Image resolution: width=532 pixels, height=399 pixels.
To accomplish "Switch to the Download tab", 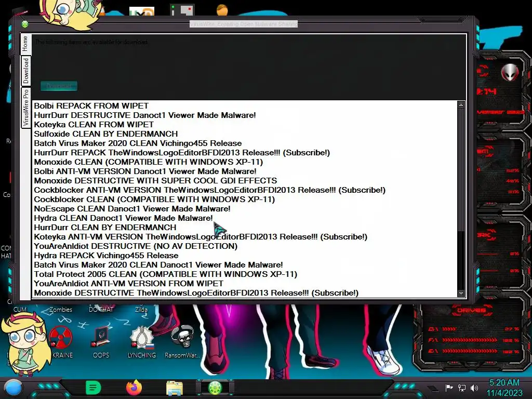I will tap(26, 71).
